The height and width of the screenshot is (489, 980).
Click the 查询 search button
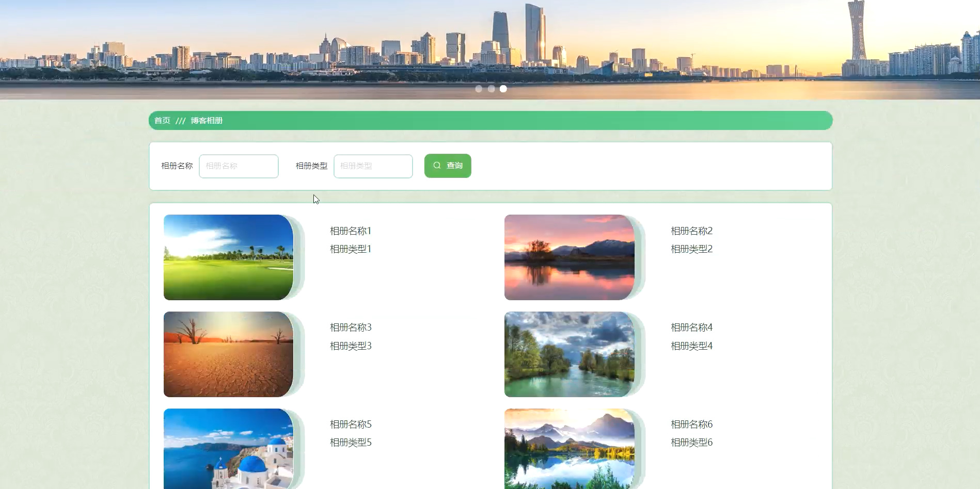(x=448, y=166)
